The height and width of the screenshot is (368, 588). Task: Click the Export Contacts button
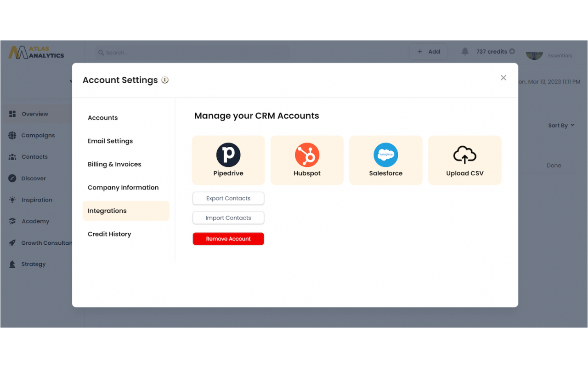pyautogui.click(x=228, y=198)
